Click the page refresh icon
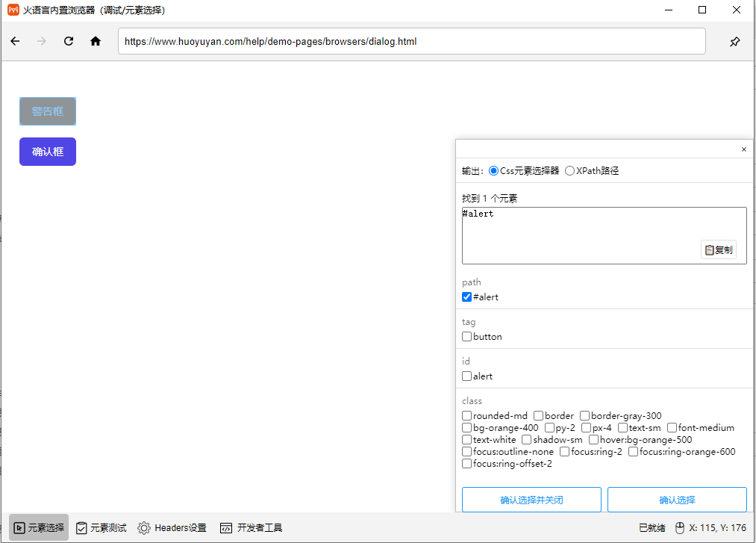756x543 pixels. coord(68,41)
